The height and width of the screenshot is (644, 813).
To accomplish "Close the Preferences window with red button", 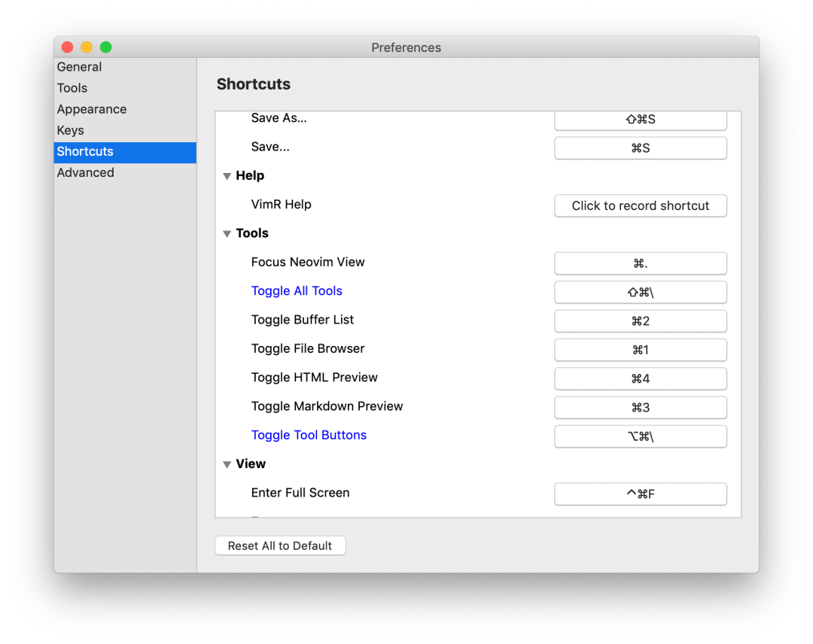I will (x=68, y=47).
